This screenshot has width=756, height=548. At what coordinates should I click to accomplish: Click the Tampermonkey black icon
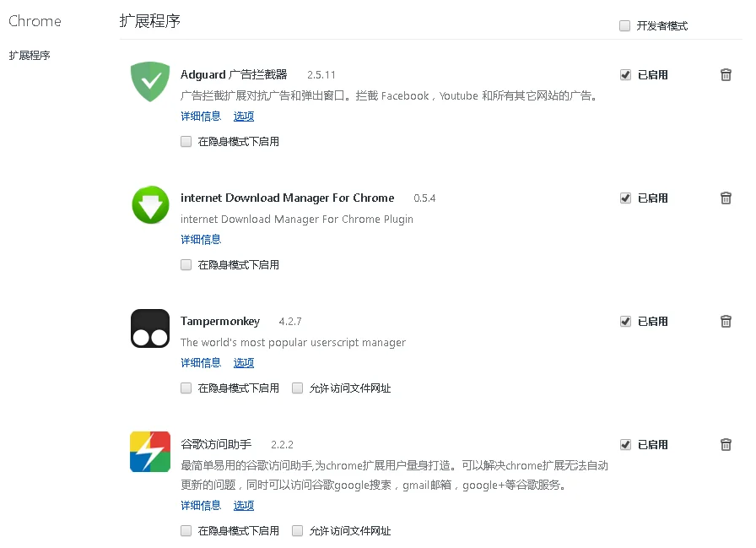click(x=150, y=328)
